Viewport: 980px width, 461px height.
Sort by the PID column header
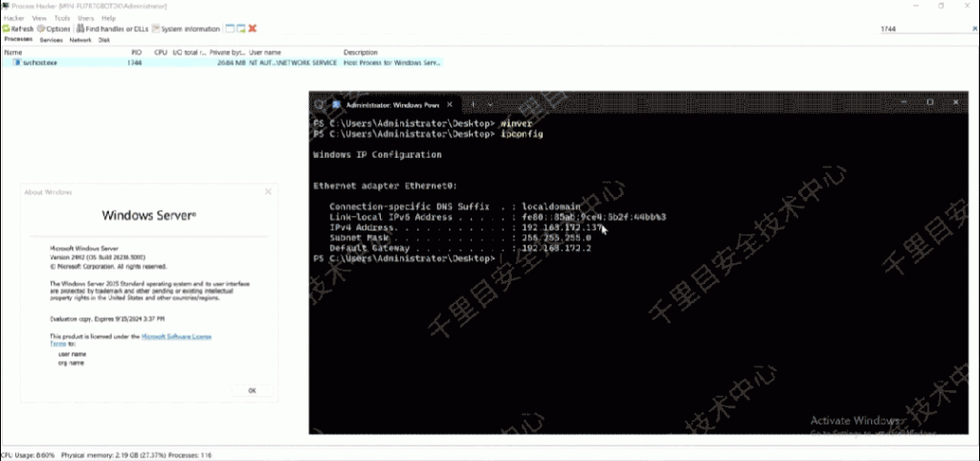point(136,53)
